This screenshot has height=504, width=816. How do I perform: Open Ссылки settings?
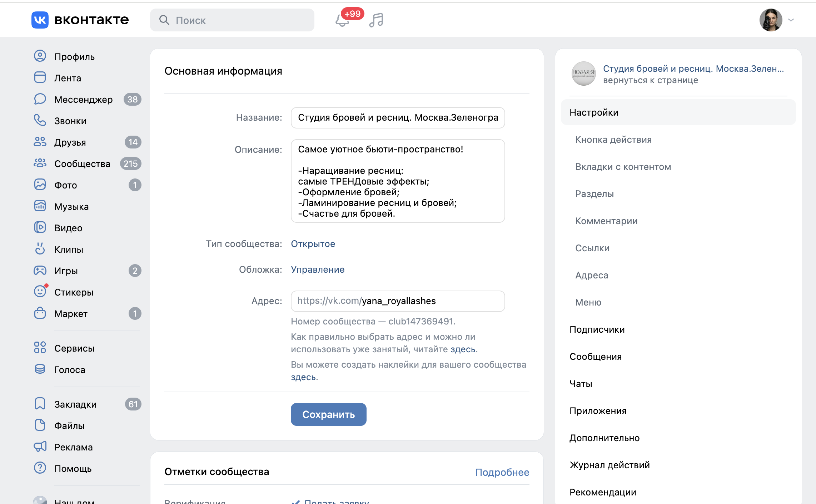(592, 248)
